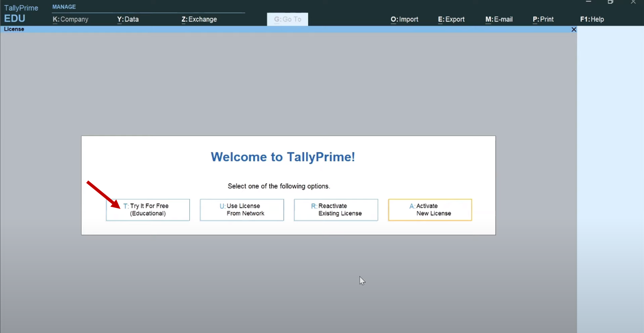This screenshot has width=644, height=333.
Task: Click the TallyPrime EDU logo
Action: point(21,13)
